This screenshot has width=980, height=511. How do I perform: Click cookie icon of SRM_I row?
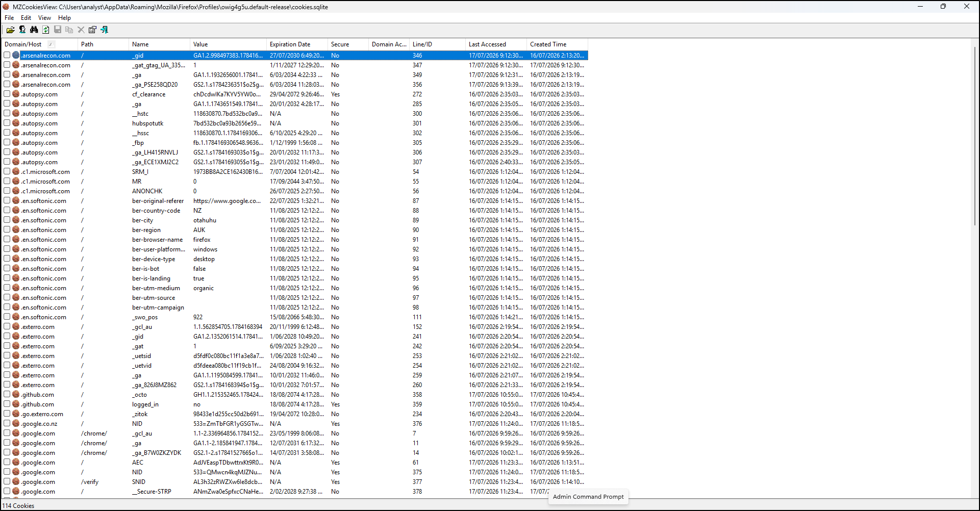pos(16,171)
